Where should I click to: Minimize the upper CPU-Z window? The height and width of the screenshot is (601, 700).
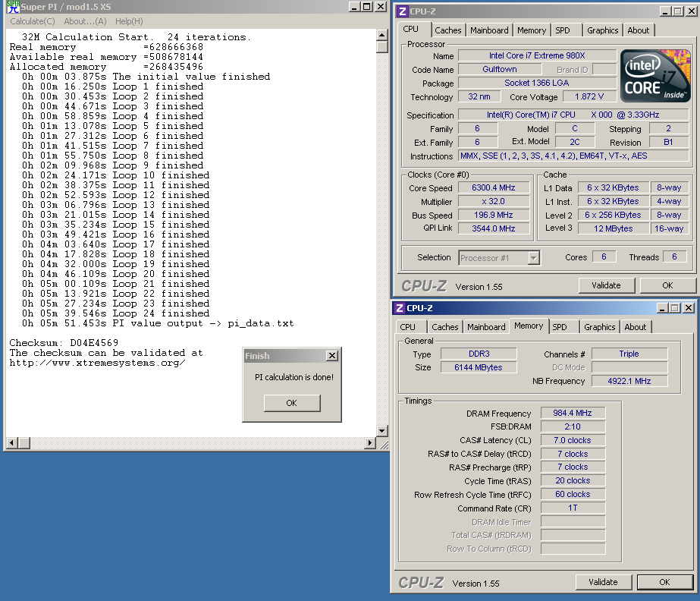coord(664,11)
